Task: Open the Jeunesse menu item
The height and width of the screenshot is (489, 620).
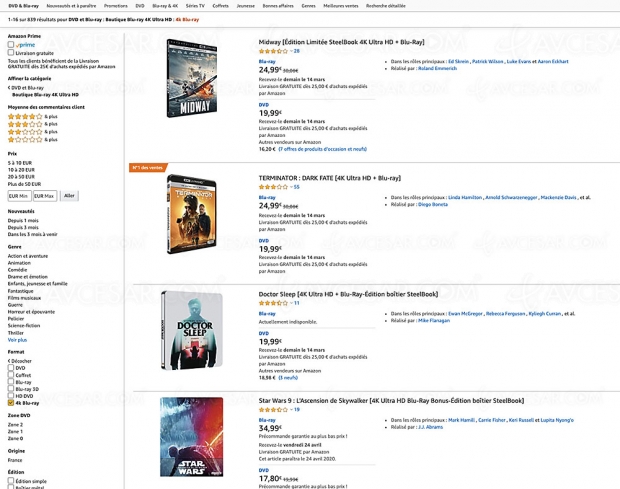Action: coord(246,6)
